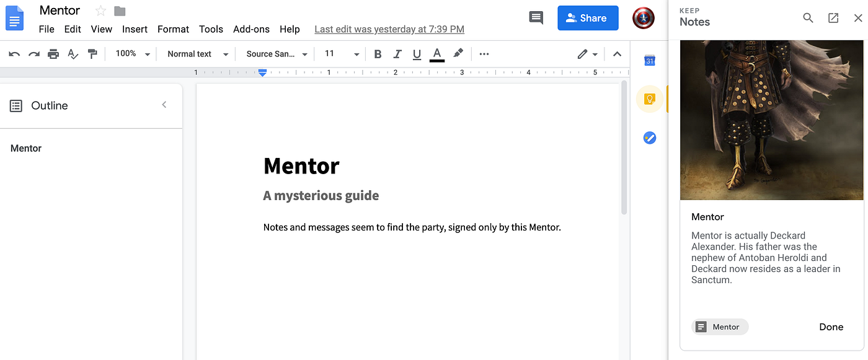The width and height of the screenshot is (868, 360).
Task: Open the Source Sans font dropdown
Action: click(x=277, y=54)
